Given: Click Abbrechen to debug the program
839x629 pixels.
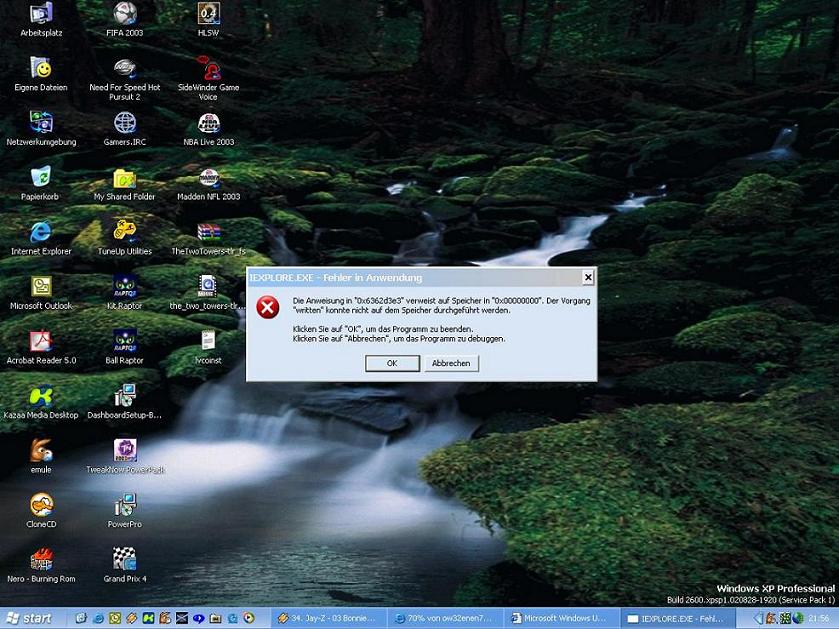Looking at the screenshot, I should coord(451,363).
